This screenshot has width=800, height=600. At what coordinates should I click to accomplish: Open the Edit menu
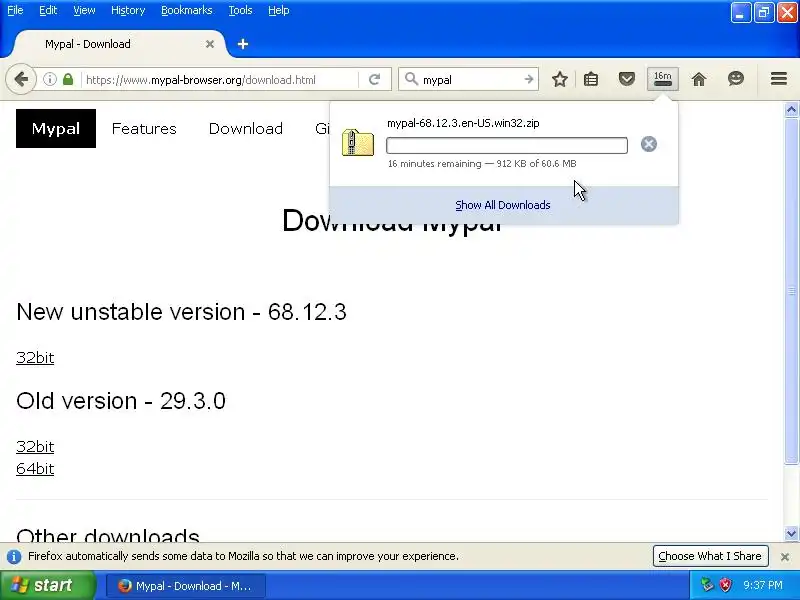click(48, 10)
